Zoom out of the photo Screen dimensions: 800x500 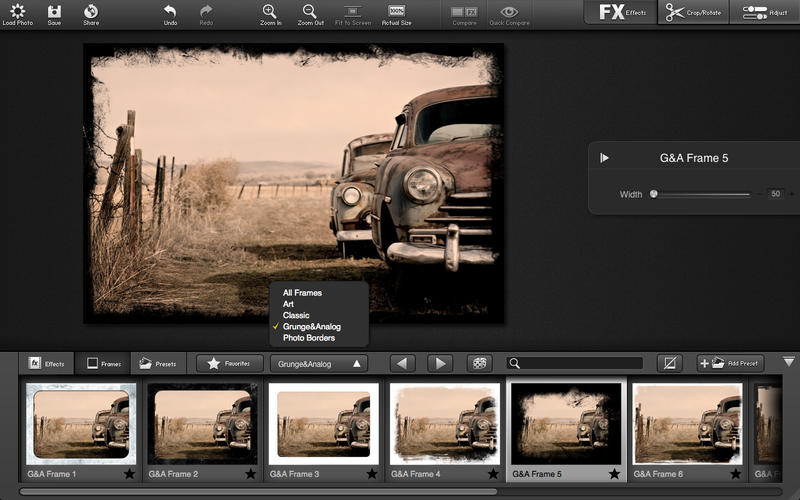[x=310, y=11]
